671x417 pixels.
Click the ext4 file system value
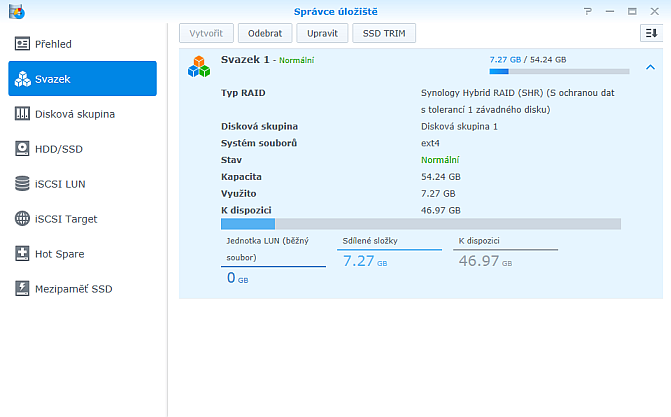coord(430,143)
